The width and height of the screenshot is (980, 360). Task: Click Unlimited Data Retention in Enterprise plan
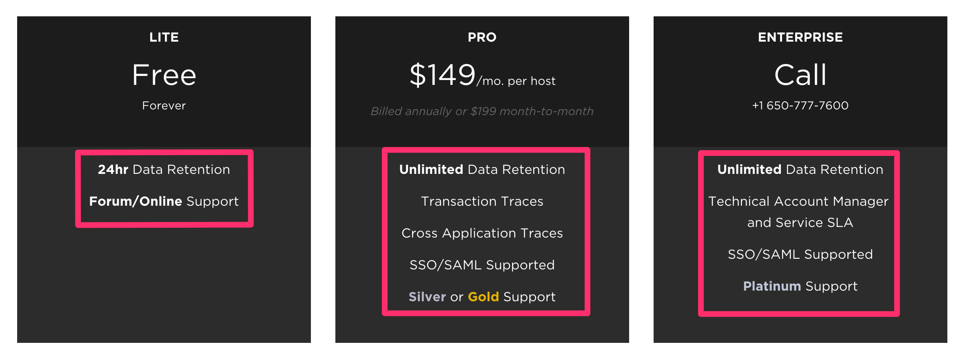coord(800,169)
